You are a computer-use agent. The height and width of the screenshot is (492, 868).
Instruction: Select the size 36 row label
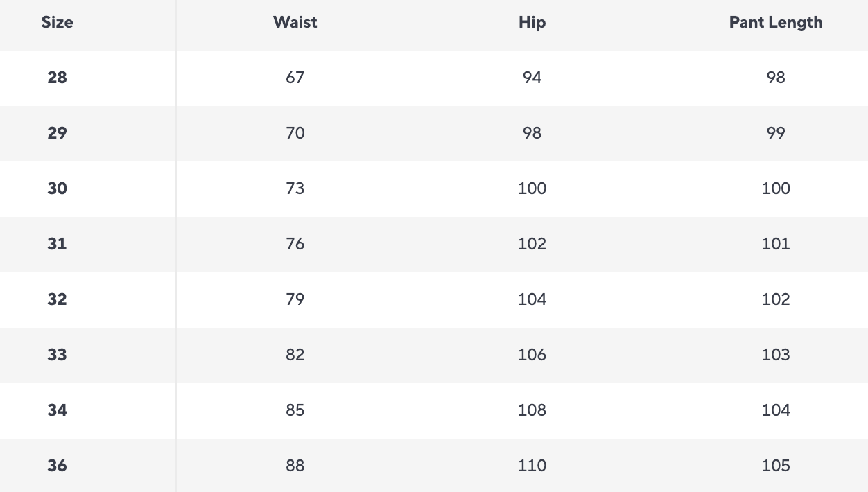(x=57, y=466)
